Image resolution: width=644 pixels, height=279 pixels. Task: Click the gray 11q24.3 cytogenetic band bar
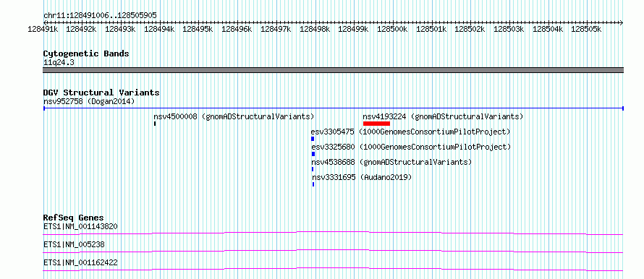(x=333, y=70)
